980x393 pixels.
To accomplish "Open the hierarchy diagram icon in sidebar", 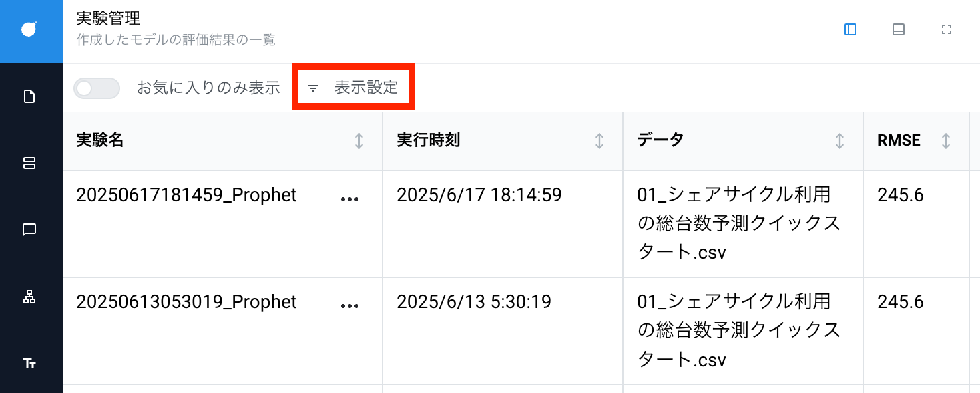I will tap(29, 297).
